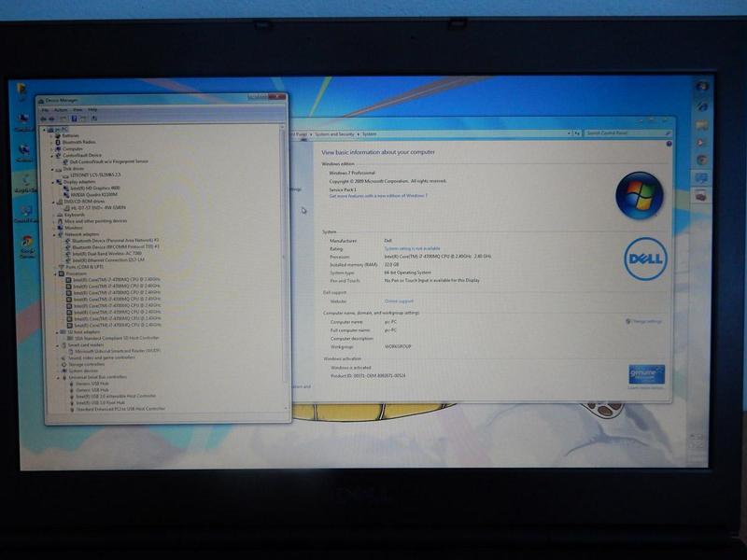Collapse the Network adapters node
747x560 pixels.
point(52,233)
